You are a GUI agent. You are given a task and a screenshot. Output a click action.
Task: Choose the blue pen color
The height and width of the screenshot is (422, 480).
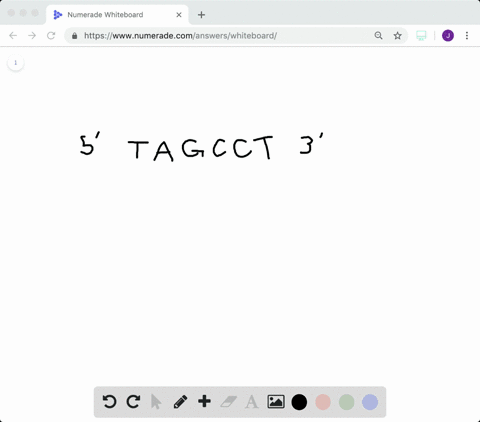point(370,402)
